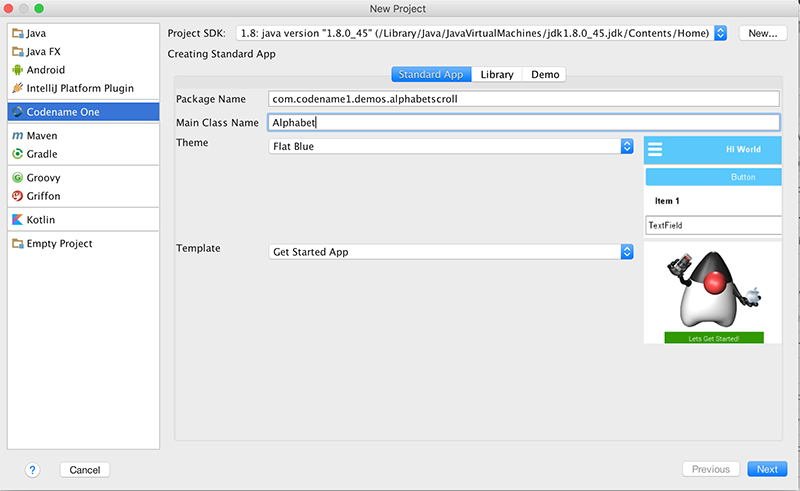The width and height of the screenshot is (800, 491).
Task: Choose Kotlin project type label
Action: tap(40, 219)
